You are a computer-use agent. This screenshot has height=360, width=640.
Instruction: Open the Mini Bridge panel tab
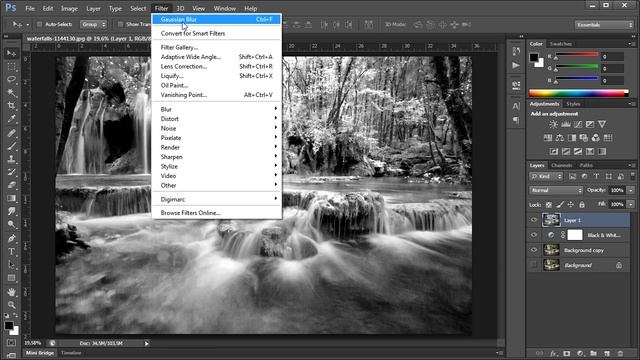(x=40, y=353)
